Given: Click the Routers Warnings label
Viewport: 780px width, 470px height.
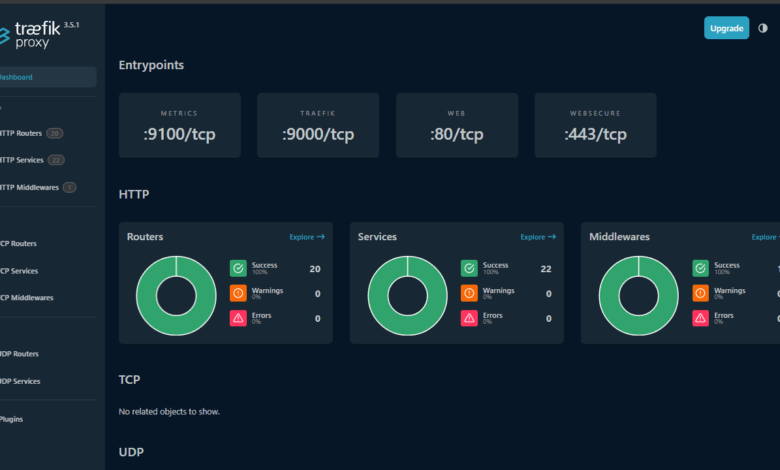Looking at the screenshot, I should 267,290.
